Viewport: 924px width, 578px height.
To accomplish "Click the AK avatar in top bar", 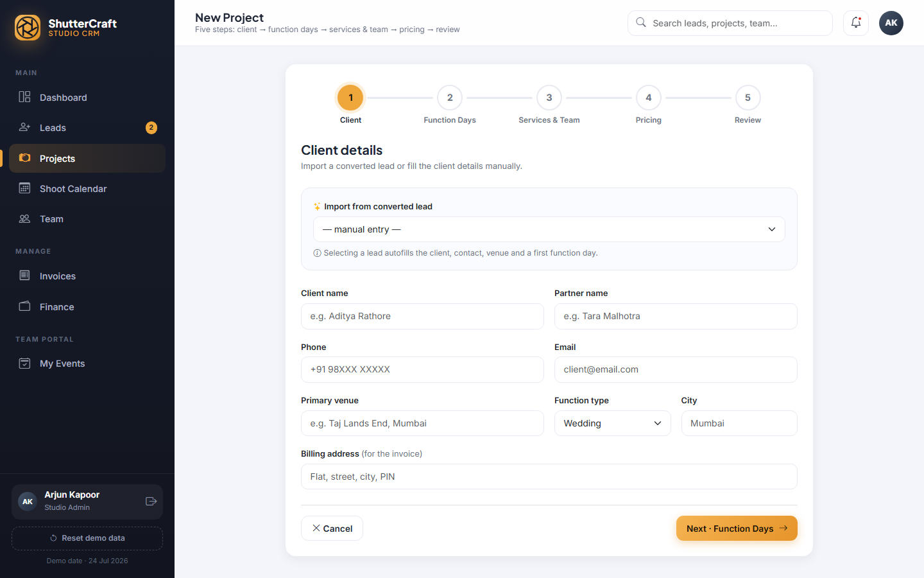I will click(x=891, y=23).
